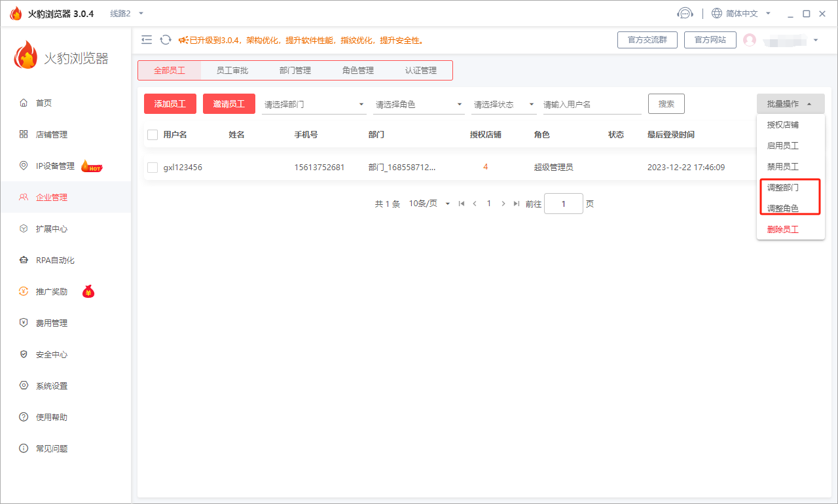838x504 pixels.
Task: Open the 官方网站 link
Action: pyautogui.click(x=710, y=39)
